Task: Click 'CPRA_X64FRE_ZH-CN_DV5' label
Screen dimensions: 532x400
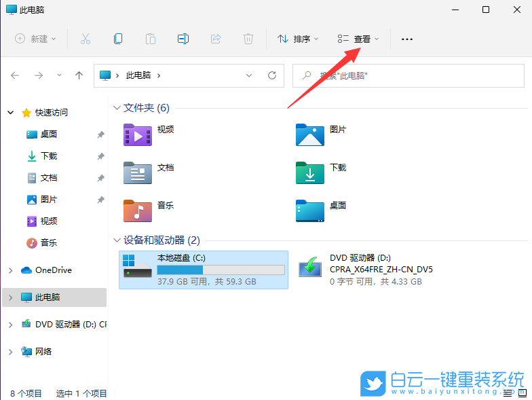Action: point(381,270)
